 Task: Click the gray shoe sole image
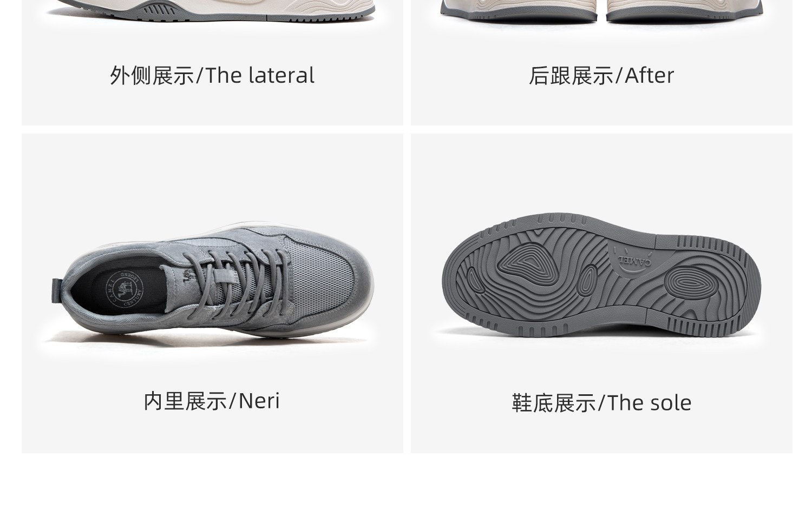pos(601,275)
